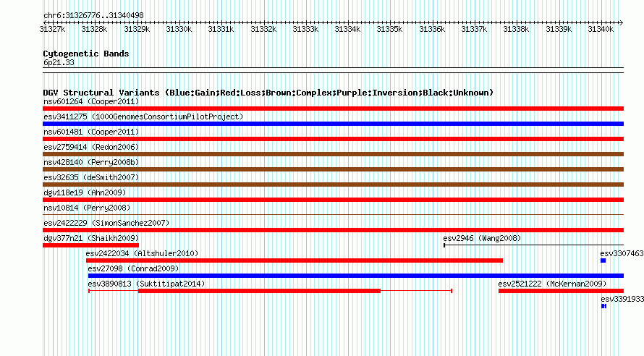This screenshot has width=644, height=356.
Task: Select the 6p21.33 cytogenetic band bar
Action: tap(333, 70)
